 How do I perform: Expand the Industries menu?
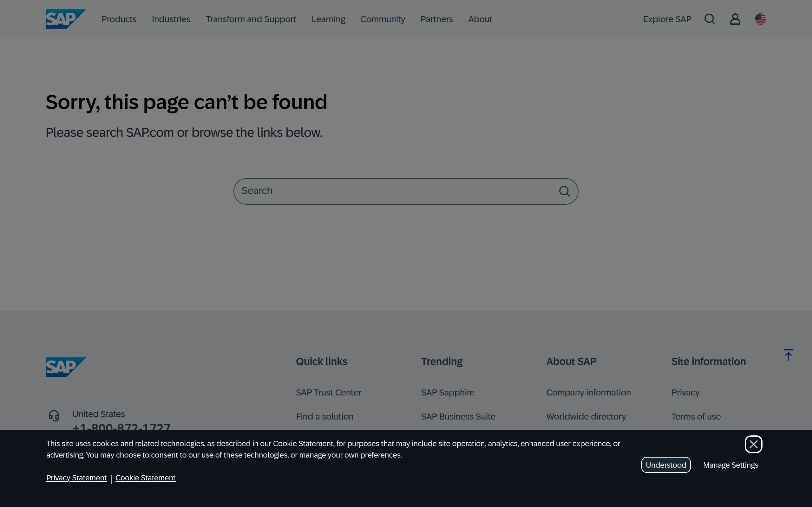[x=171, y=19]
